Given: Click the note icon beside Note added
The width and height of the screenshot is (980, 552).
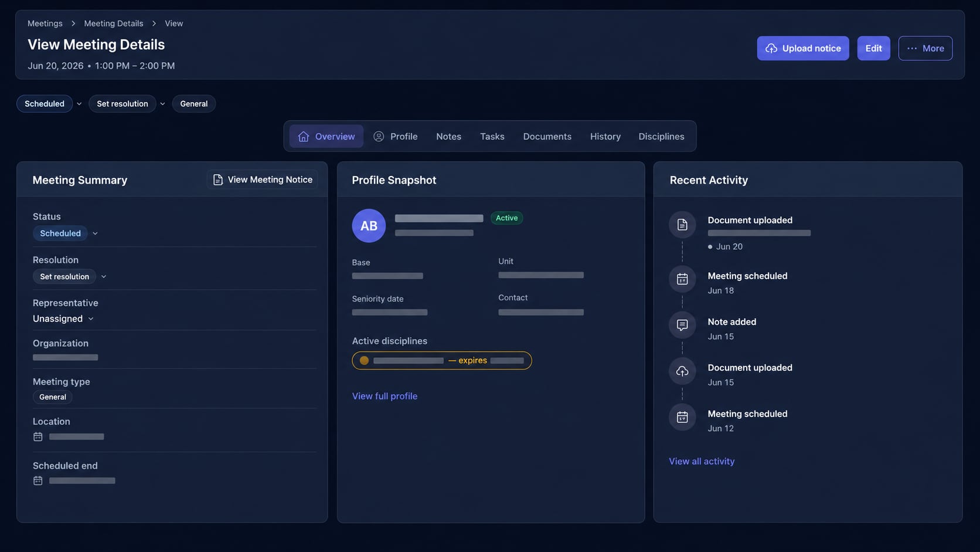Looking at the screenshot, I should tap(682, 325).
